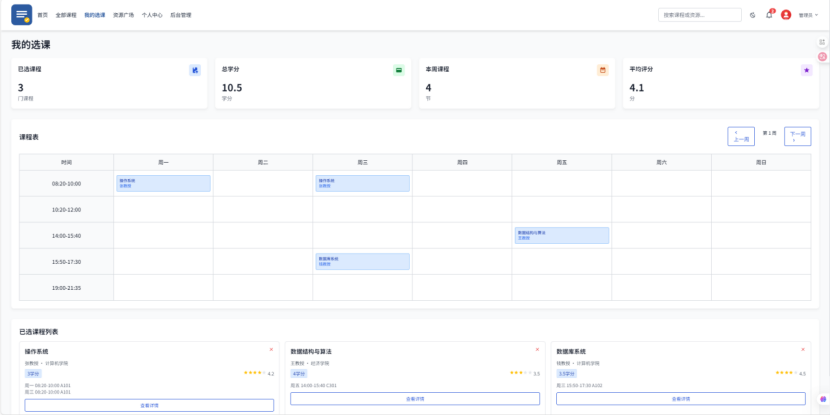Click the 4学分 tag on 数据结构与算法
This screenshot has width=831, height=416.
click(299, 374)
